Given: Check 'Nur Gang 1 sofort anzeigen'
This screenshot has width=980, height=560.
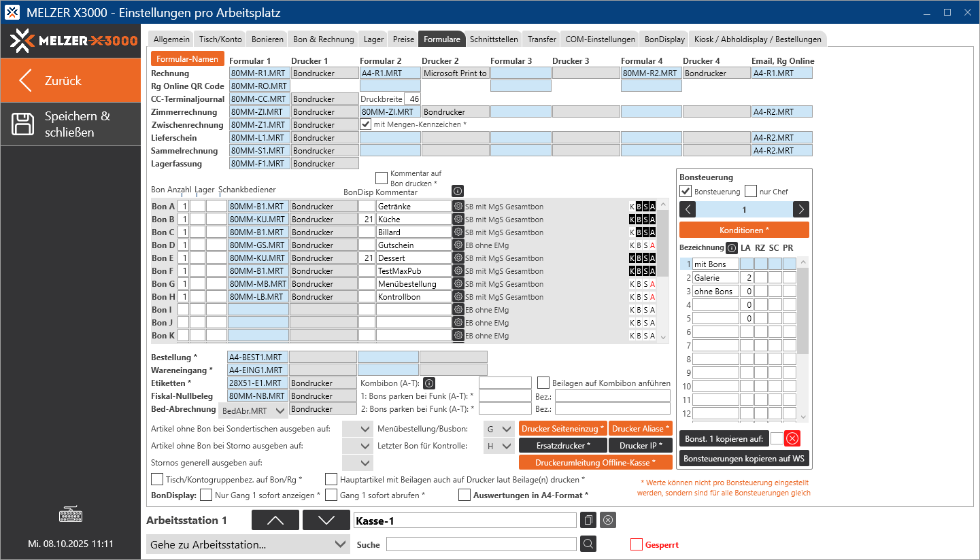Looking at the screenshot, I should pos(206,495).
